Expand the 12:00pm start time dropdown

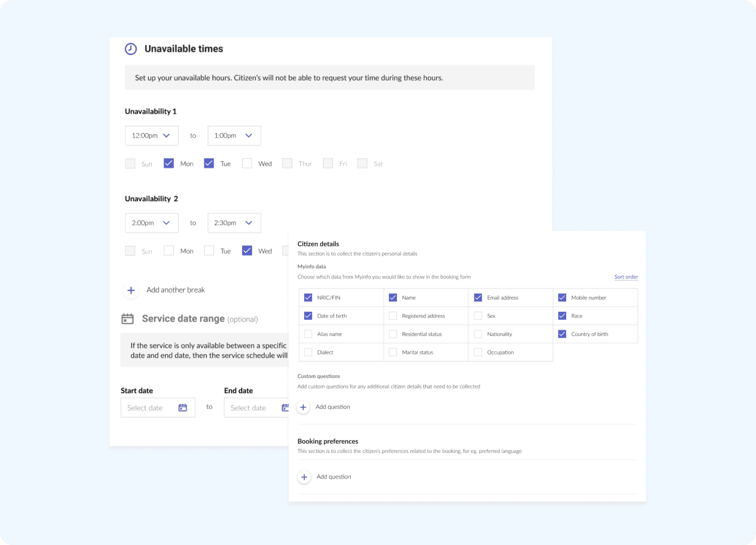pyautogui.click(x=152, y=136)
